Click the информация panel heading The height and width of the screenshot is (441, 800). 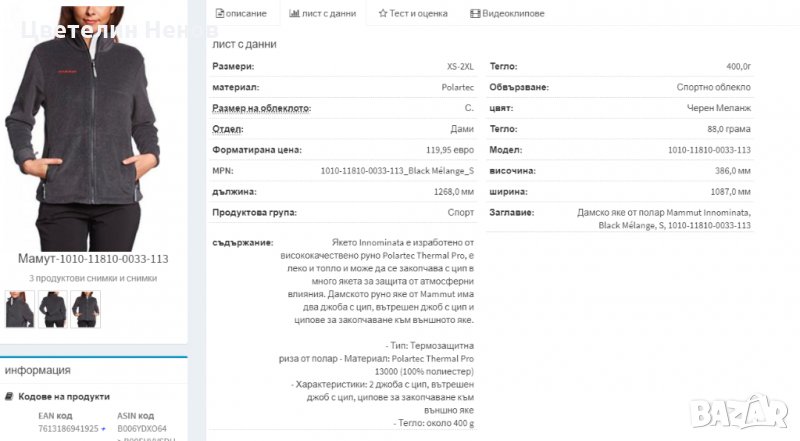[x=37, y=369]
